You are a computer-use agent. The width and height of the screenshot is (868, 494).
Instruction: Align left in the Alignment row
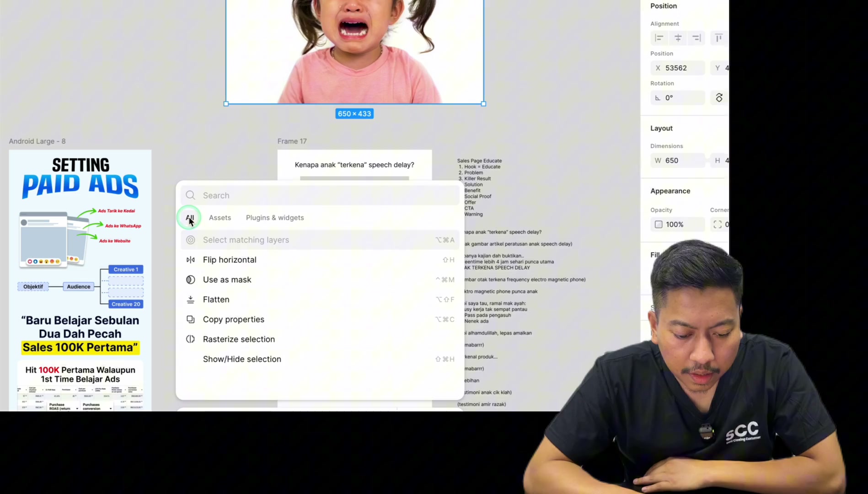coord(659,38)
